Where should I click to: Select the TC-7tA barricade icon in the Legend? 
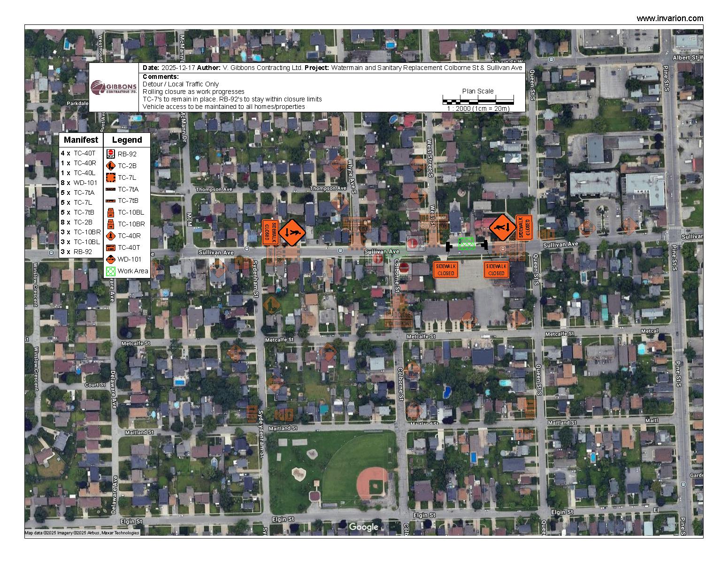(x=112, y=189)
